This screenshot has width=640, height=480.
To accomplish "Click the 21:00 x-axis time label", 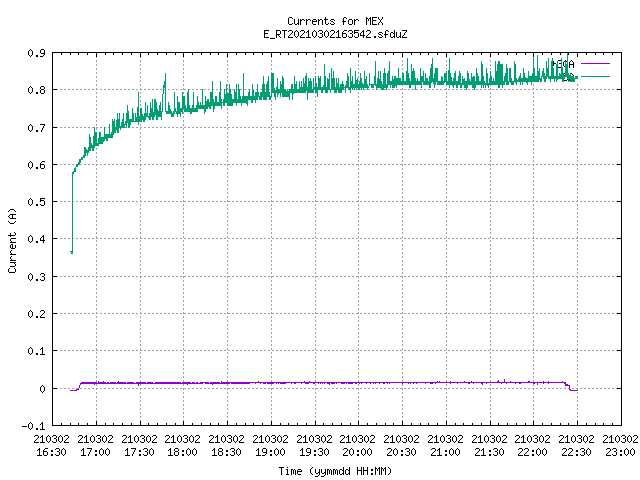I will tap(445, 452).
